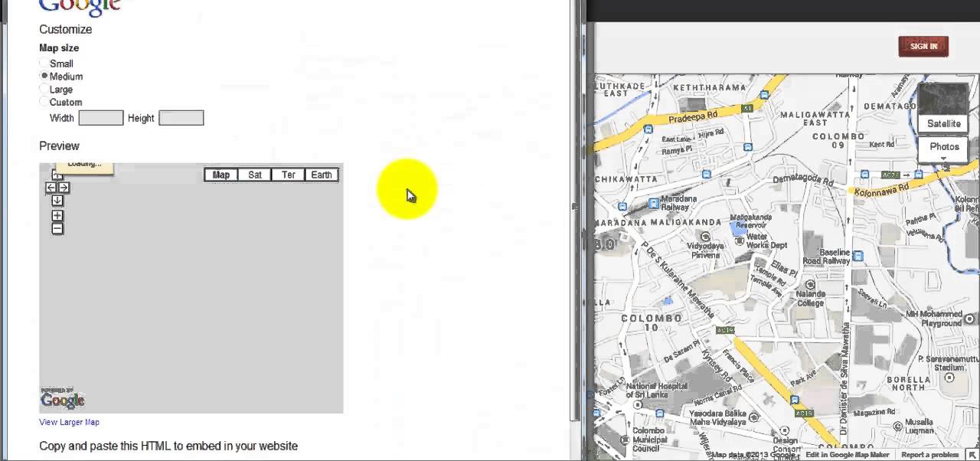Switch preview to Map view
This screenshot has height=461, width=980.
tap(221, 175)
